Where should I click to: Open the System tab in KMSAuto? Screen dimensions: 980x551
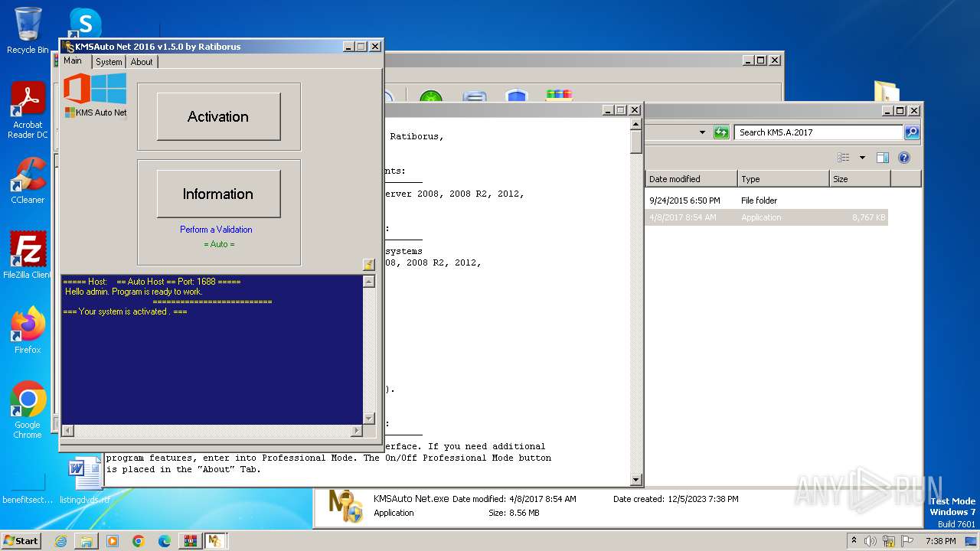109,62
